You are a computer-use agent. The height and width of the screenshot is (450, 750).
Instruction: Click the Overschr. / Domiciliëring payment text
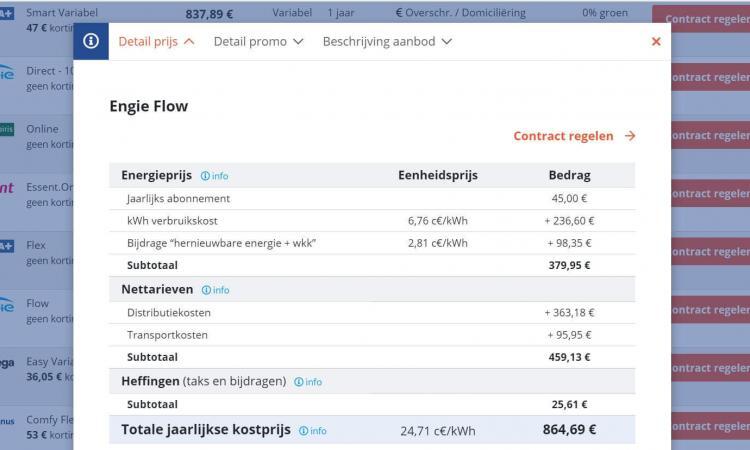coord(465,13)
